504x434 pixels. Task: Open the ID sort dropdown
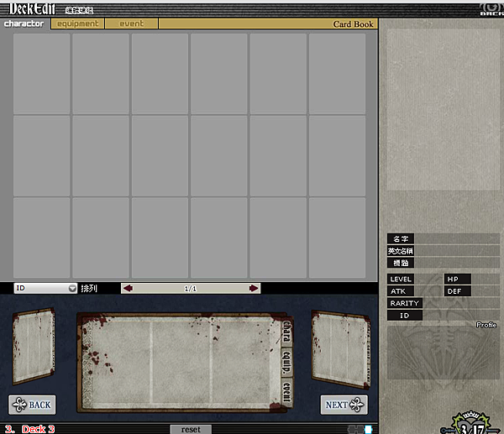(x=45, y=288)
